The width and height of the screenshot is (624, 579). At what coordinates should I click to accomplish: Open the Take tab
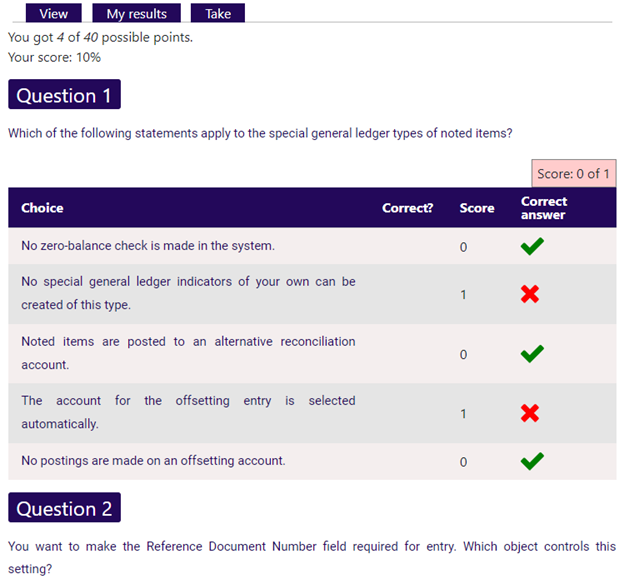coord(217,13)
